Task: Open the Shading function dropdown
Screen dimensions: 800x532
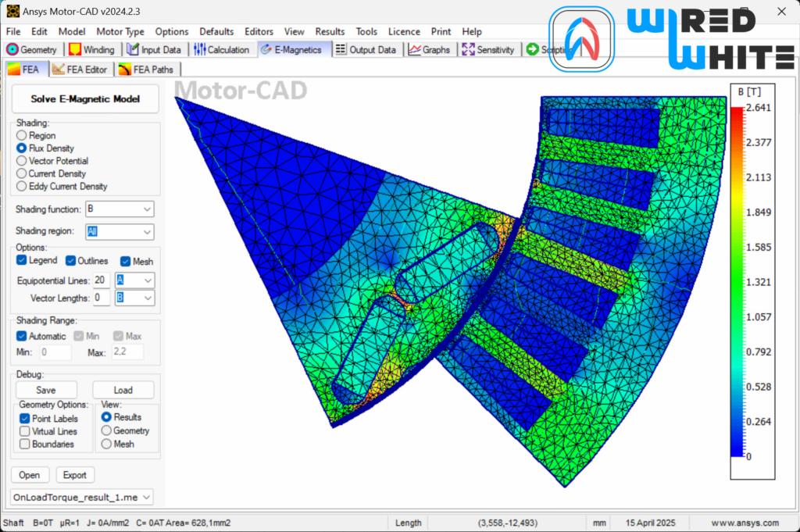Action: [147, 209]
